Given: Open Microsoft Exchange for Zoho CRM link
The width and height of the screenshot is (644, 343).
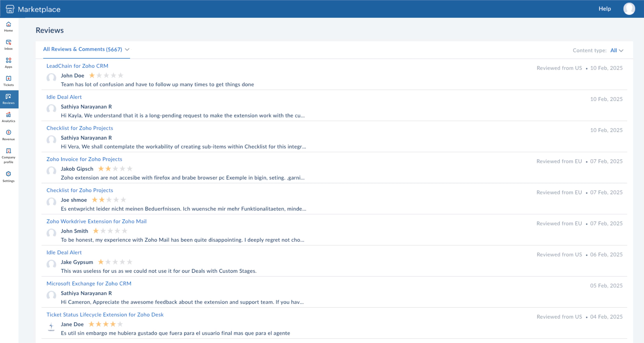Looking at the screenshot, I should click(x=89, y=283).
